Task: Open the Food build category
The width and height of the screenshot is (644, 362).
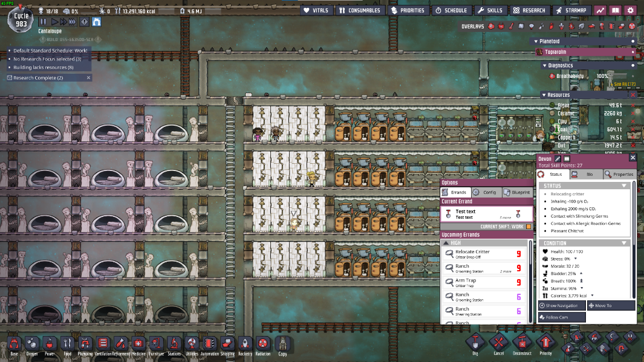Action: [67, 343]
